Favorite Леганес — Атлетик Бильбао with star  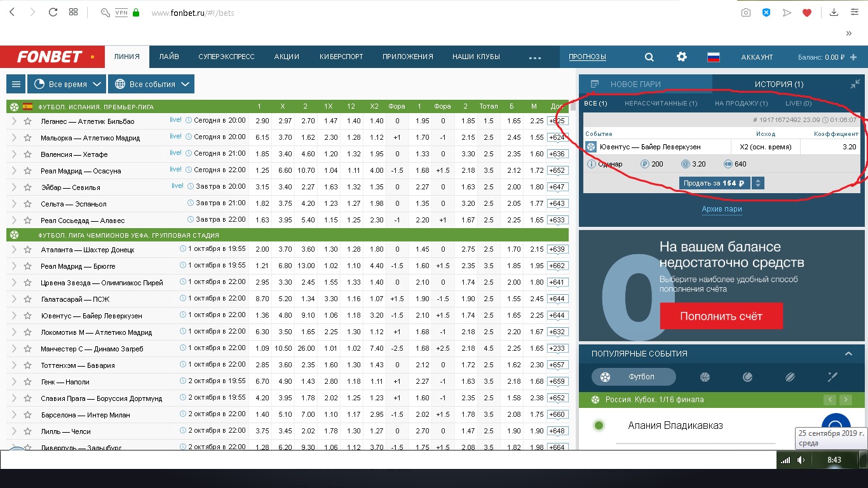point(27,121)
